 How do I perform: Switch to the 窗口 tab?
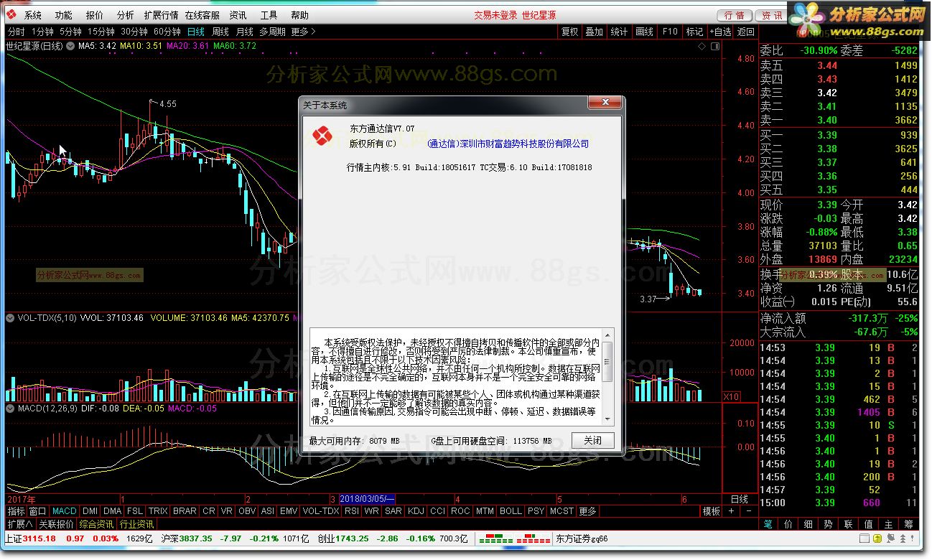pyautogui.click(x=37, y=511)
